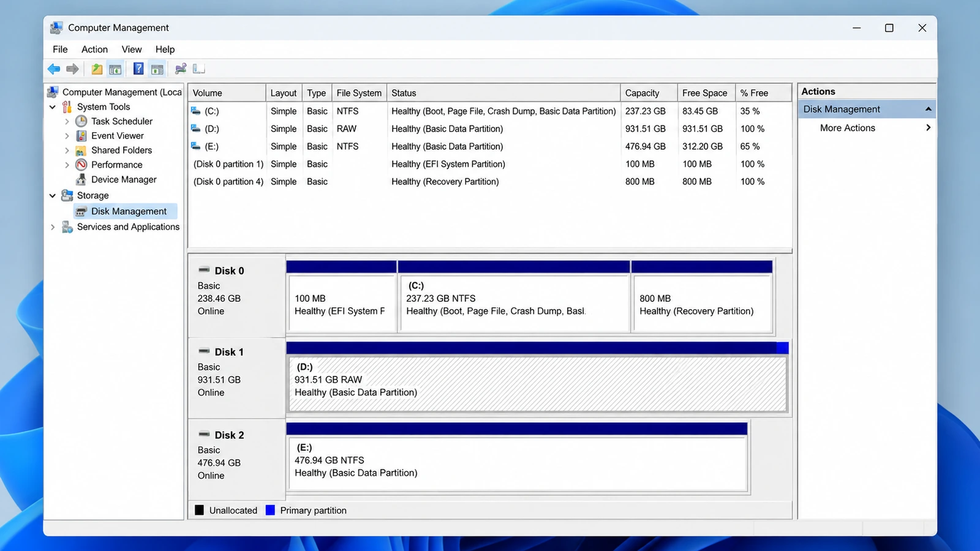
Task: Sort by the Status column header
Action: click(503, 93)
